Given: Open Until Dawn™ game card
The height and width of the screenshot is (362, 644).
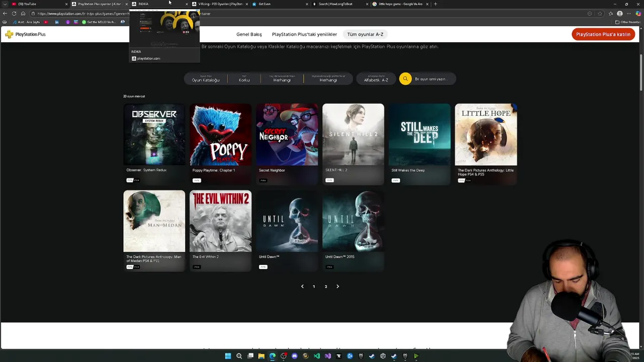Looking at the screenshot, I should pyautogui.click(x=287, y=231).
